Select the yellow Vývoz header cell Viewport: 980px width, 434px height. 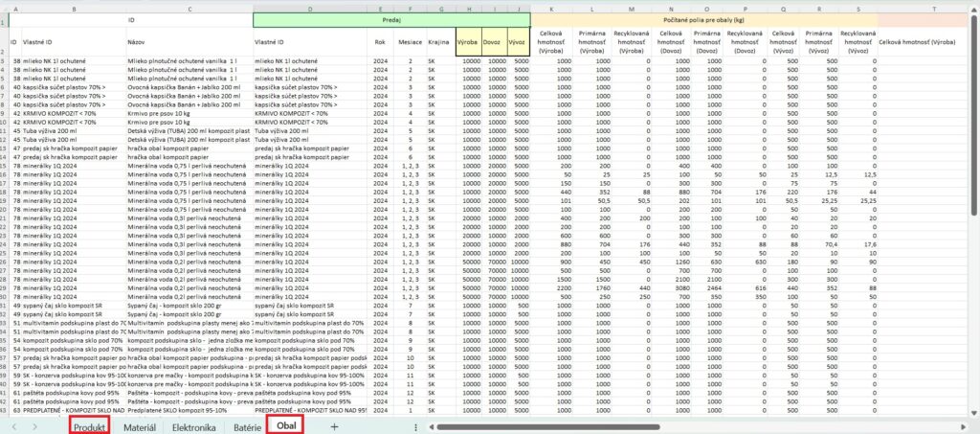tap(519, 41)
